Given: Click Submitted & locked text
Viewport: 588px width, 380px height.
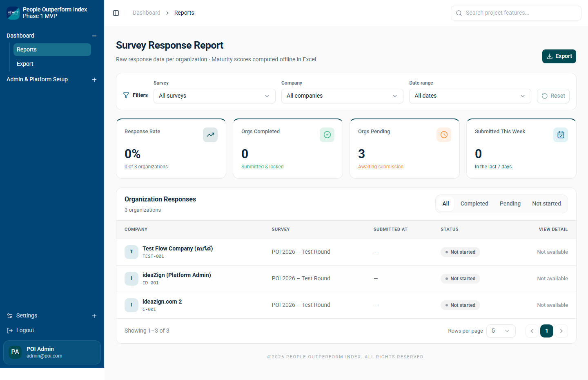Looking at the screenshot, I should [x=263, y=167].
